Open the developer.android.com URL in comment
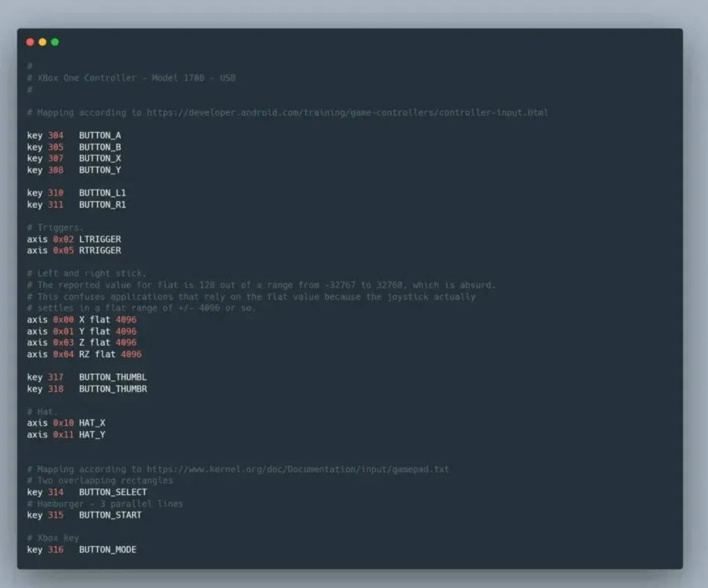 pos(347,113)
